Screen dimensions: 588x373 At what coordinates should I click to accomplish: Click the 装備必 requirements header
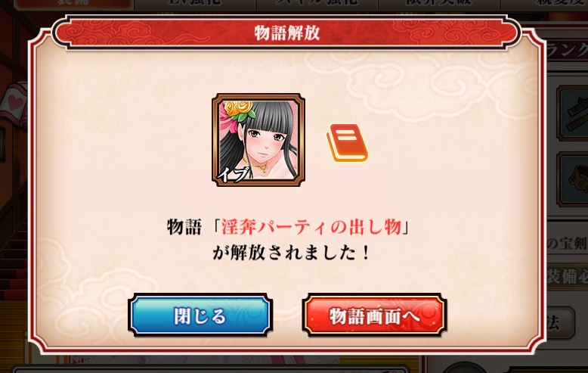(x=567, y=278)
